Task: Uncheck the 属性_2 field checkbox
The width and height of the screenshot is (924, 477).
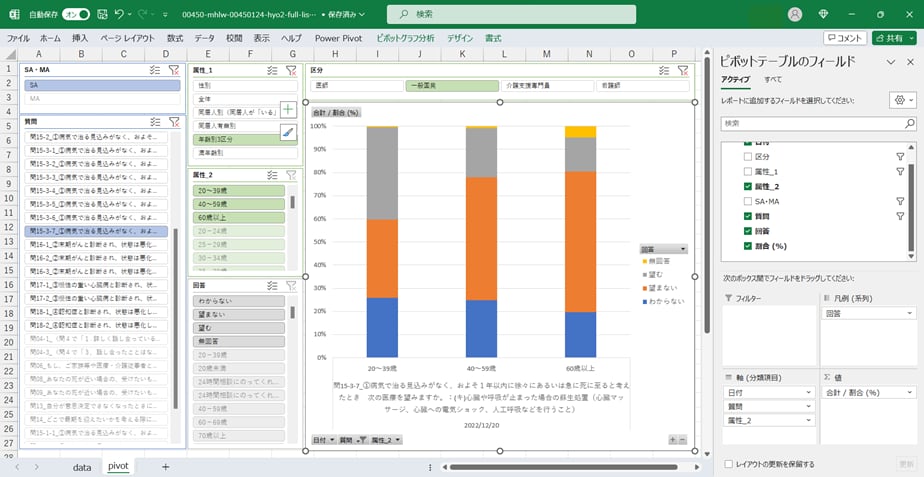Action: tap(748, 186)
